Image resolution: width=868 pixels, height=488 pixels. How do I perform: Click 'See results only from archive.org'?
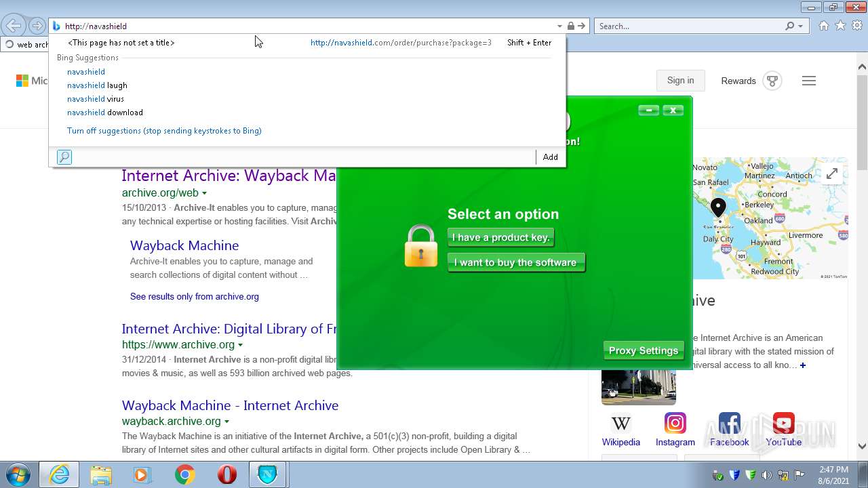(x=195, y=297)
